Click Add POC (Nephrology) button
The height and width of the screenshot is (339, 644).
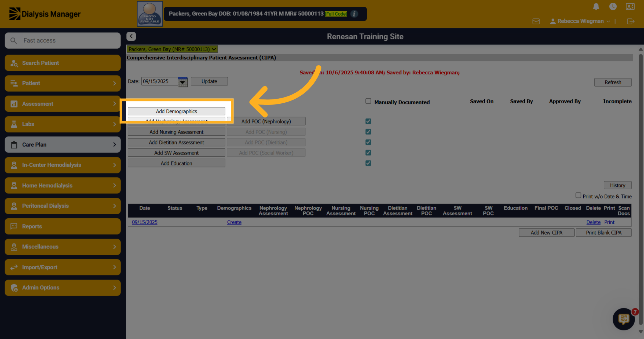click(x=266, y=121)
